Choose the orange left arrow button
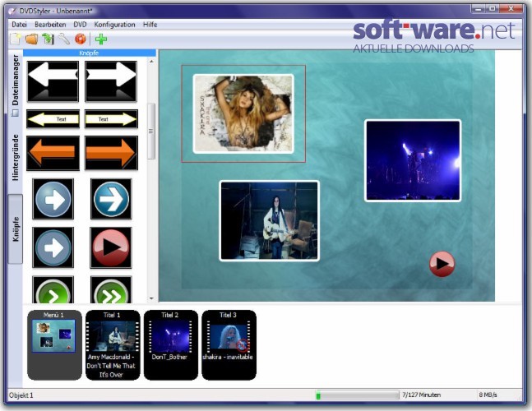Image resolution: width=532 pixels, height=411 pixels. click(x=53, y=153)
